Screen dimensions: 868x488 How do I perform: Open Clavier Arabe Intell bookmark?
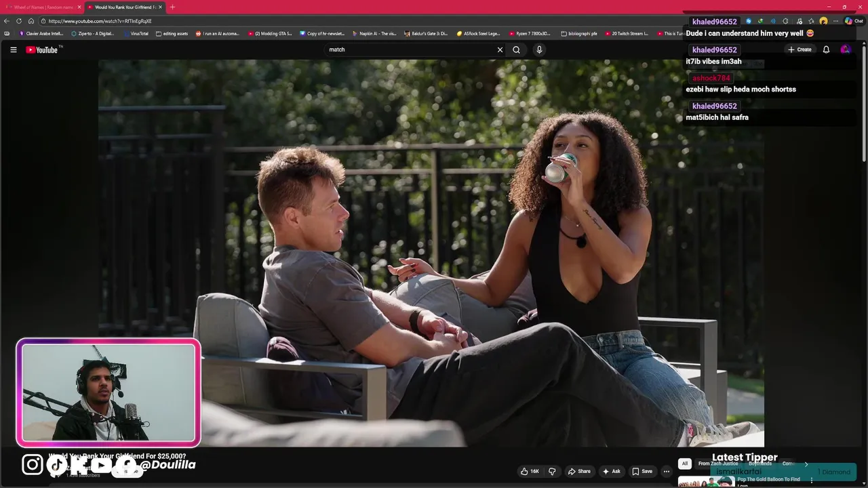coord(41,33)
